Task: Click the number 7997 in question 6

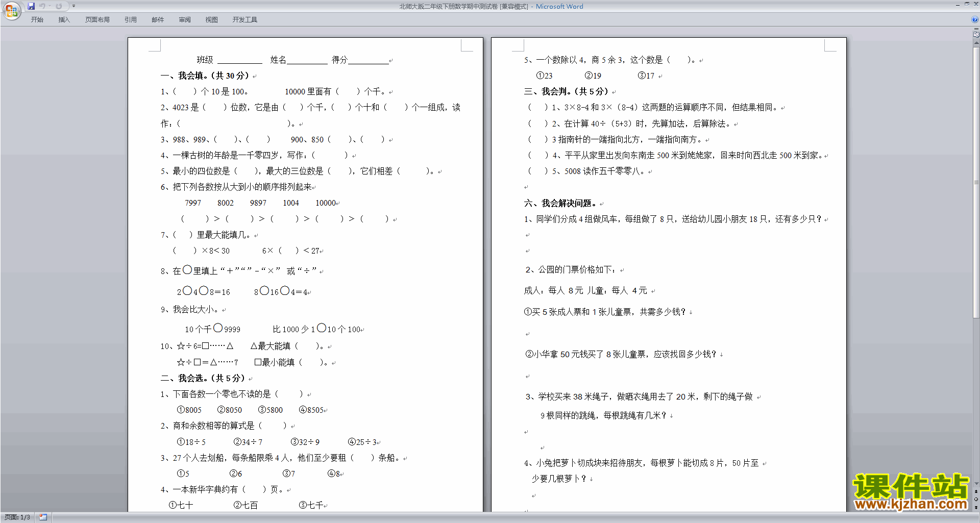Action: [x=193, y=203]
